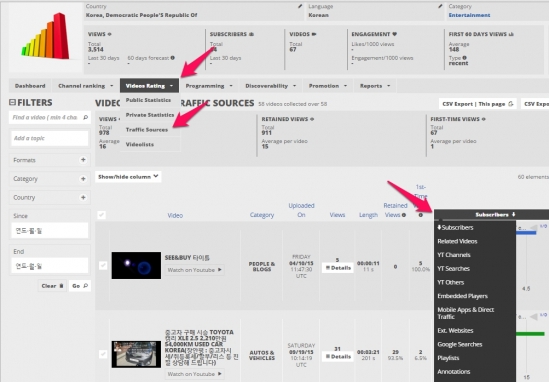Viewport: 549px width, 382px height.
Task: Open the Programming dropdown menu
Action: point(209,86)
